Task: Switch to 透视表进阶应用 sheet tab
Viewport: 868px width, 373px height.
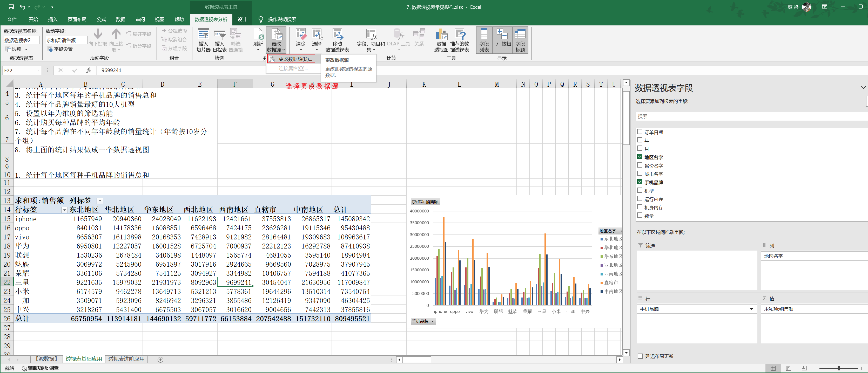Action: click(x=126, y=359)
